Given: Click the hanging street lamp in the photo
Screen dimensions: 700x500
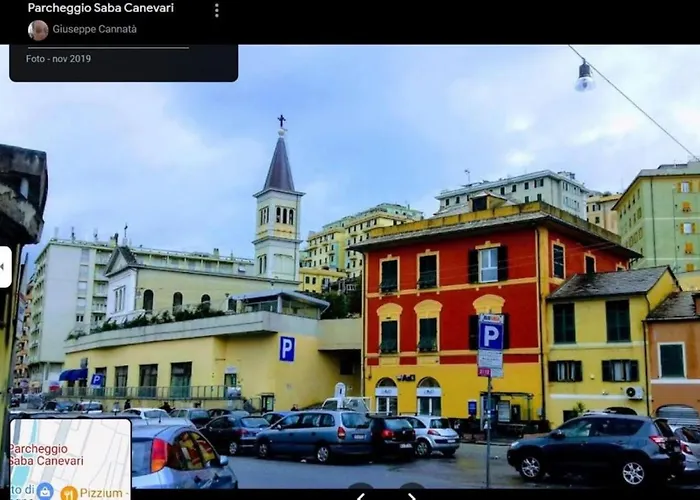Looking at the screenshot, I should coord(584,77).
